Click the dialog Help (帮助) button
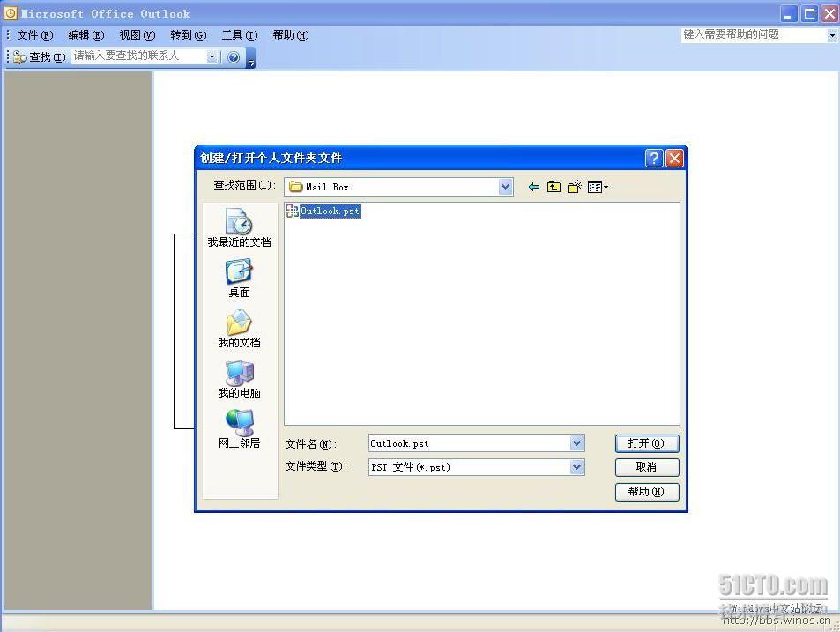The height and width of the screenshot is (632, 840). 647,492
